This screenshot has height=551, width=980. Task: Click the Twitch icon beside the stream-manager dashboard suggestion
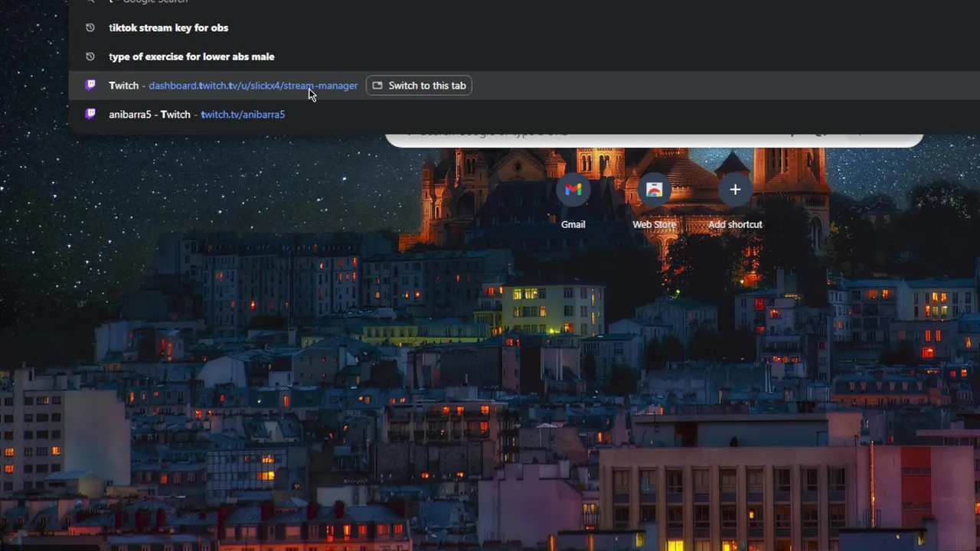[x=90, y=85]
